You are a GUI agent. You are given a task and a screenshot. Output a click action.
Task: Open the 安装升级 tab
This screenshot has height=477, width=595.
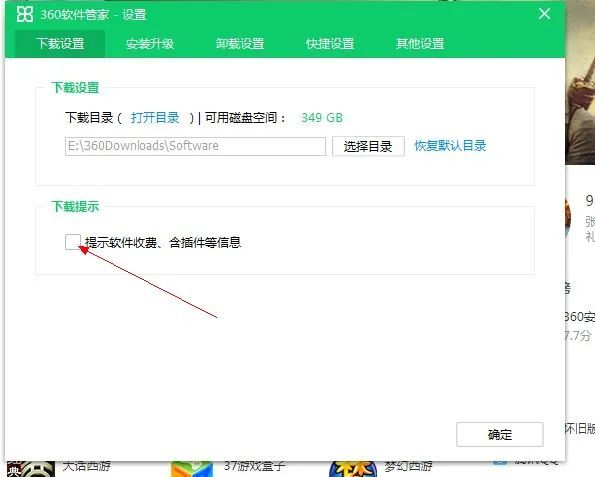click(150, 44)
